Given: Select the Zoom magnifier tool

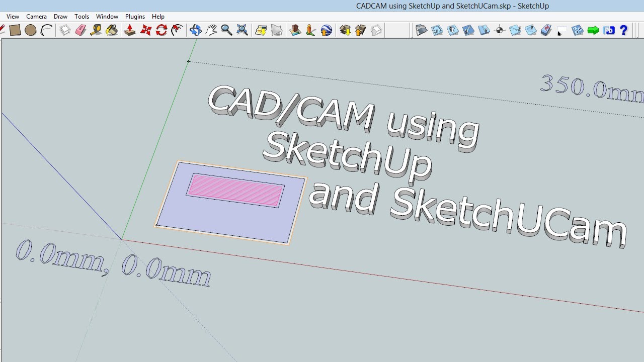Looking at the screenshot, I should click(x=226, y=30).
